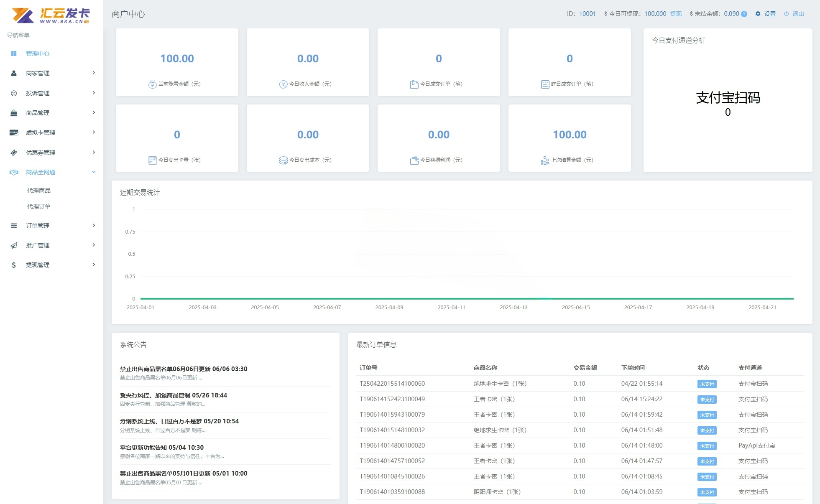Expand the 订单管理 menu chevron
The width and height of the screenshot is (820, 504).
pyautogui.click(x=94, y=225)
